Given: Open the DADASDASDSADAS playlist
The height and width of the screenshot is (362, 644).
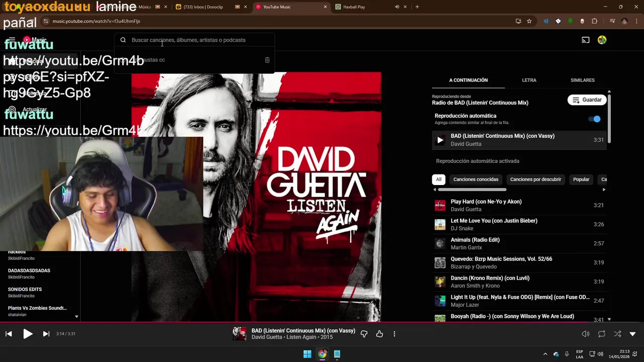Looking at the screenshot, I should (29, 274).
